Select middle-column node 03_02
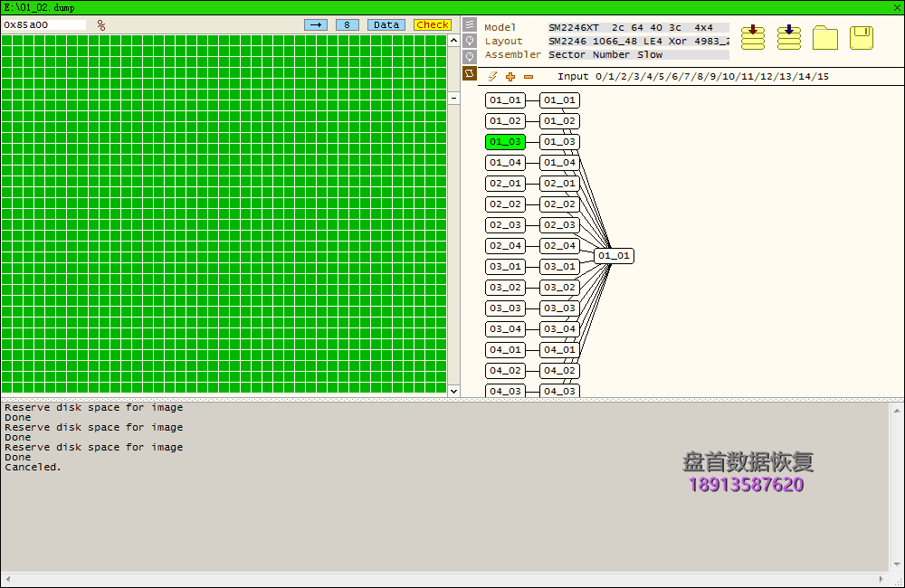 coord(559,288)
